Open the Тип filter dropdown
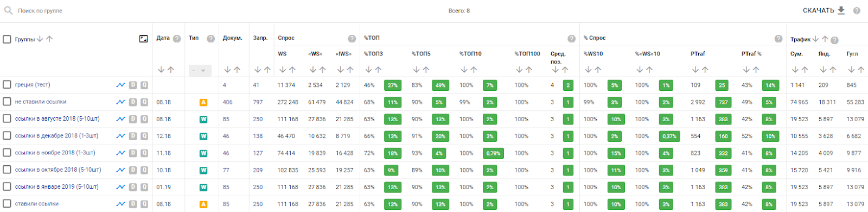 coord(199,71)
